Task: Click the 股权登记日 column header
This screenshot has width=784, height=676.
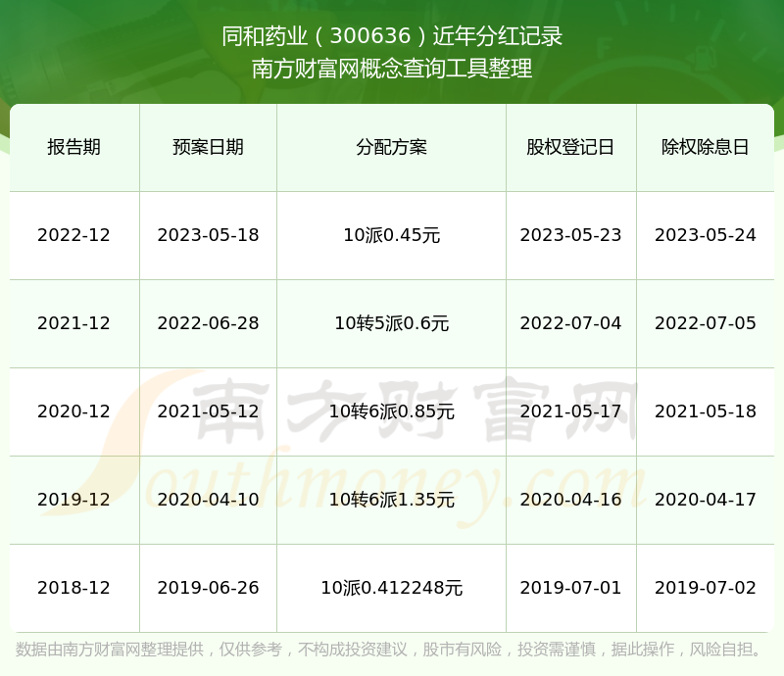Action: (x=570, y=147)
